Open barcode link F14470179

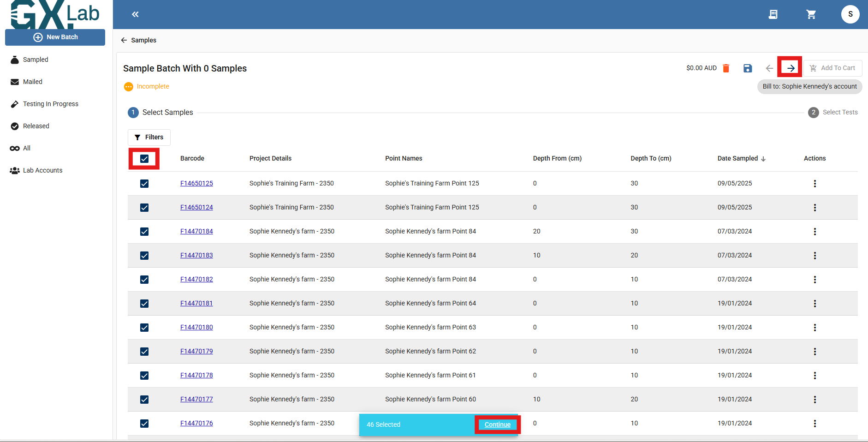[196, 351]
